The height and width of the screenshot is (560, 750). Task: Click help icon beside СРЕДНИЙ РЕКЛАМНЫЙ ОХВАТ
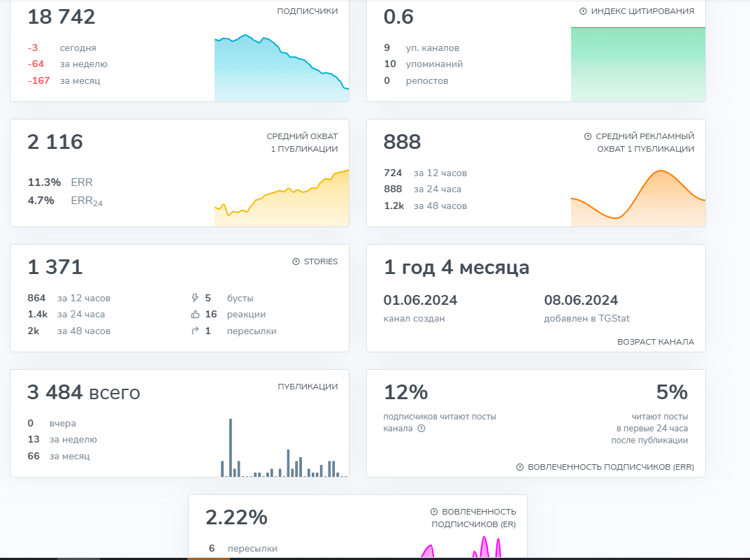(x=588, y=136)
